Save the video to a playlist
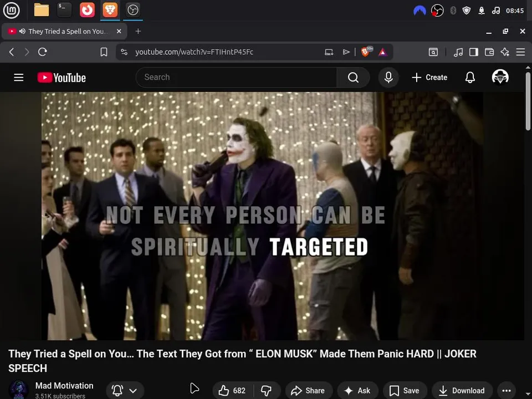Screen dimensions: 532x399 pyautogui.click(x=405, y=391)
